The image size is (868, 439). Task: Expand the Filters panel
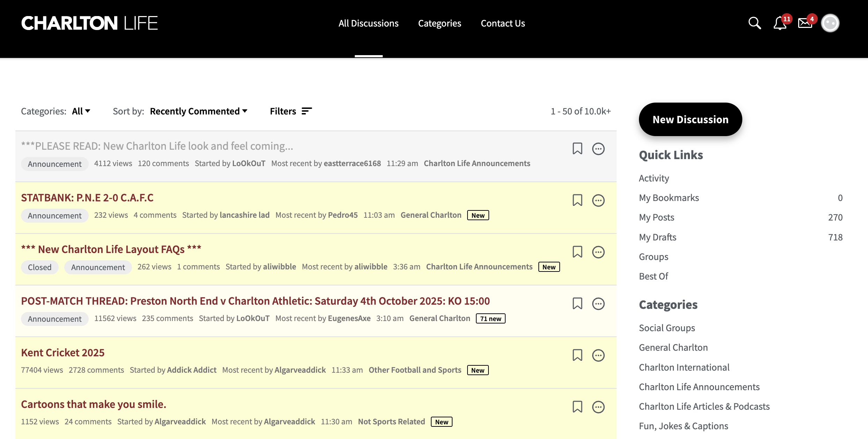pyautogui.click(x=290, y=111)
